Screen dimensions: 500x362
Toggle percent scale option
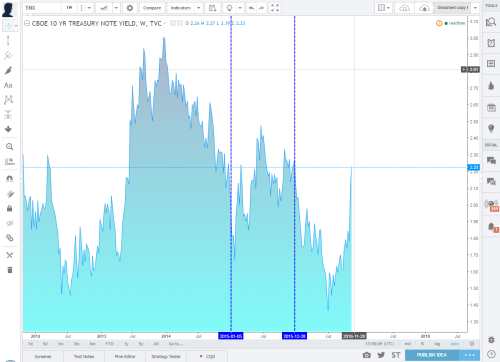pos(422,344)
